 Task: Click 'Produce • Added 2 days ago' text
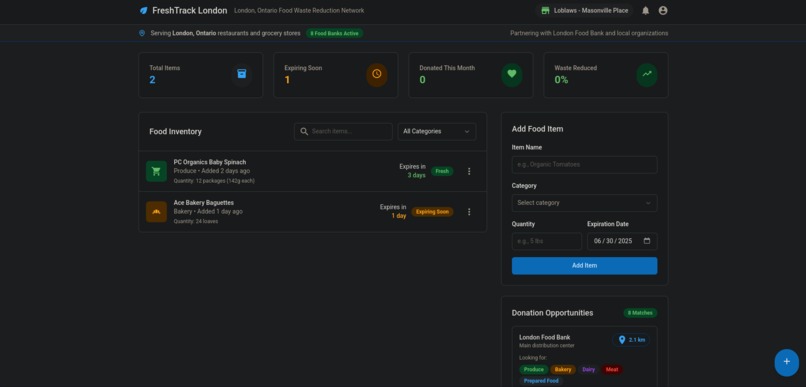[x=212, y=171]
